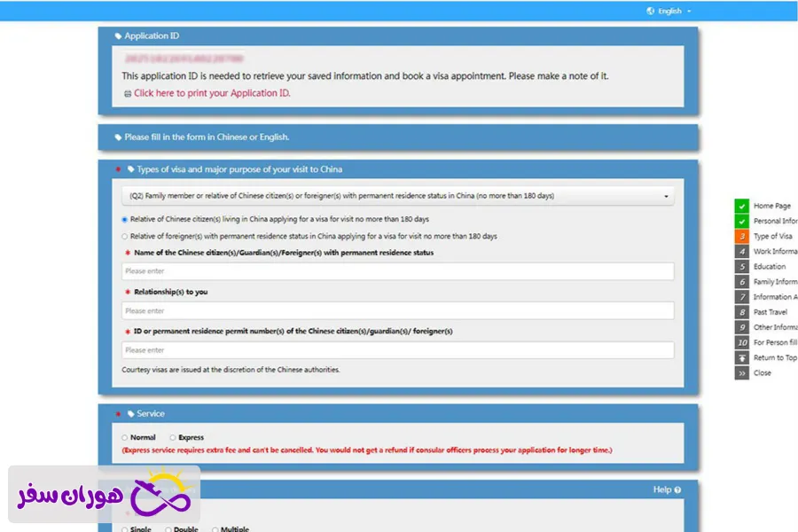The height and width of the screenshot is (532, 798).
Task: Choose the Express service radio button
Action: point(172,437)
